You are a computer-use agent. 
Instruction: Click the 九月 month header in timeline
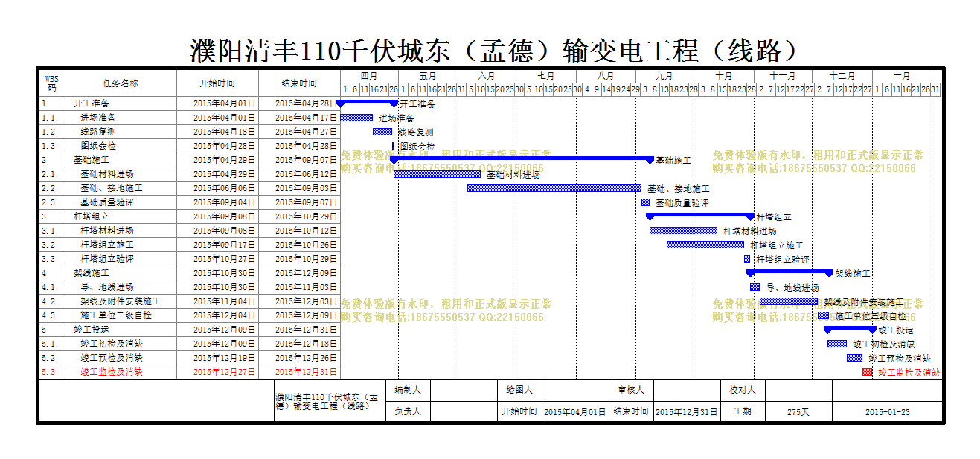pyautogui.click(x=664, y=76)
